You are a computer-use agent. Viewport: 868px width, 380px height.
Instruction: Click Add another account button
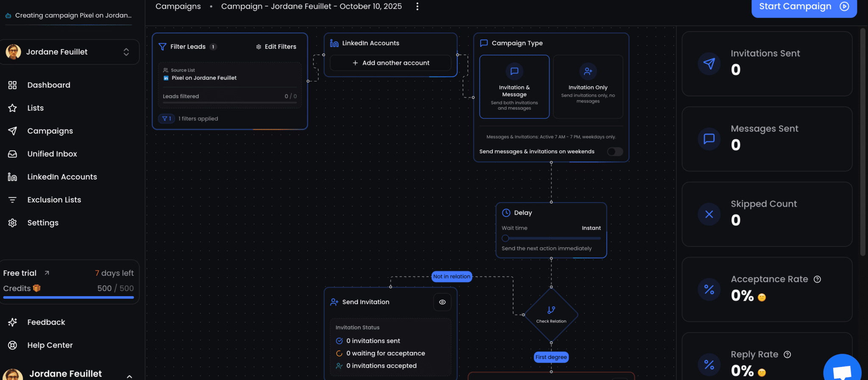point(390,63)
